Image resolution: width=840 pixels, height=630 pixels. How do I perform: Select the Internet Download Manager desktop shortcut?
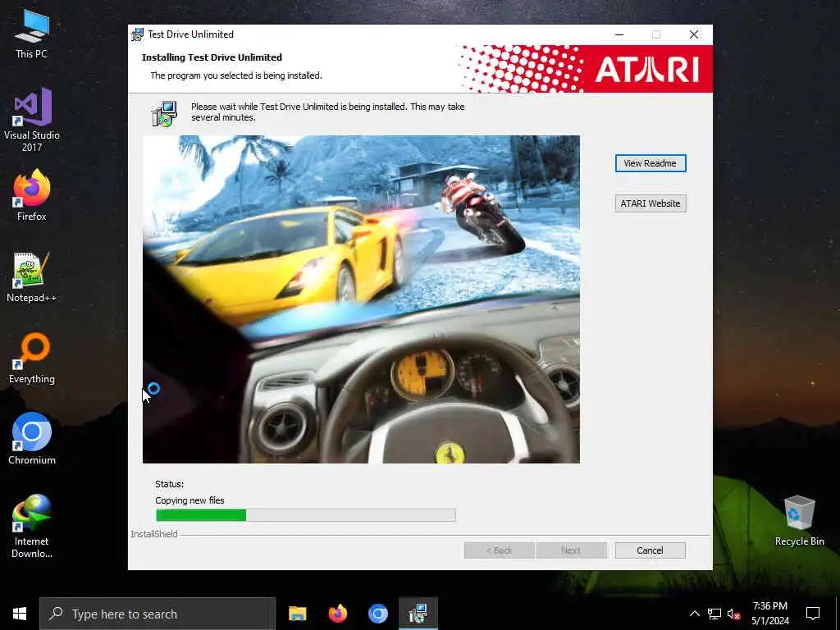click(32, 526)
